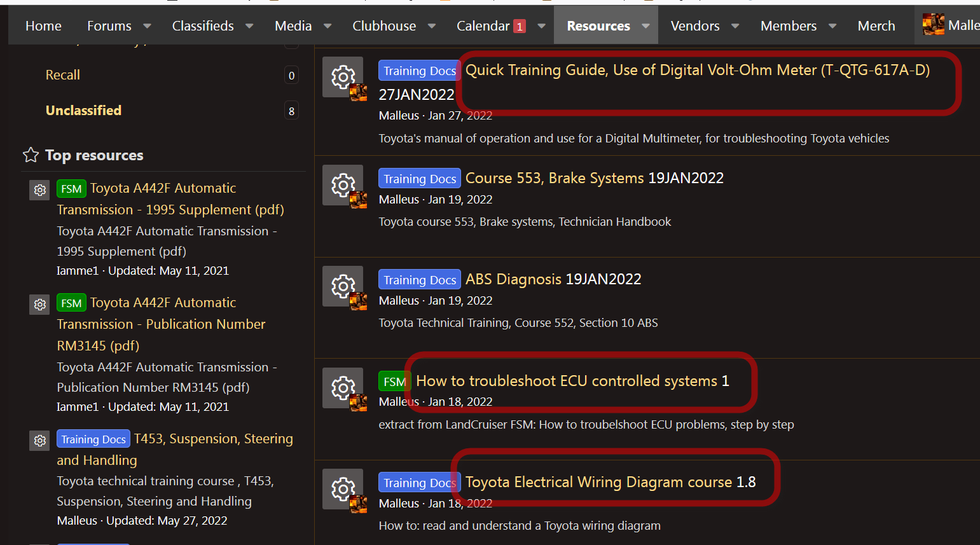Open the Clubhouse dropdown arrow
Screen dimensions: 980x545
[x=432, y=26]
